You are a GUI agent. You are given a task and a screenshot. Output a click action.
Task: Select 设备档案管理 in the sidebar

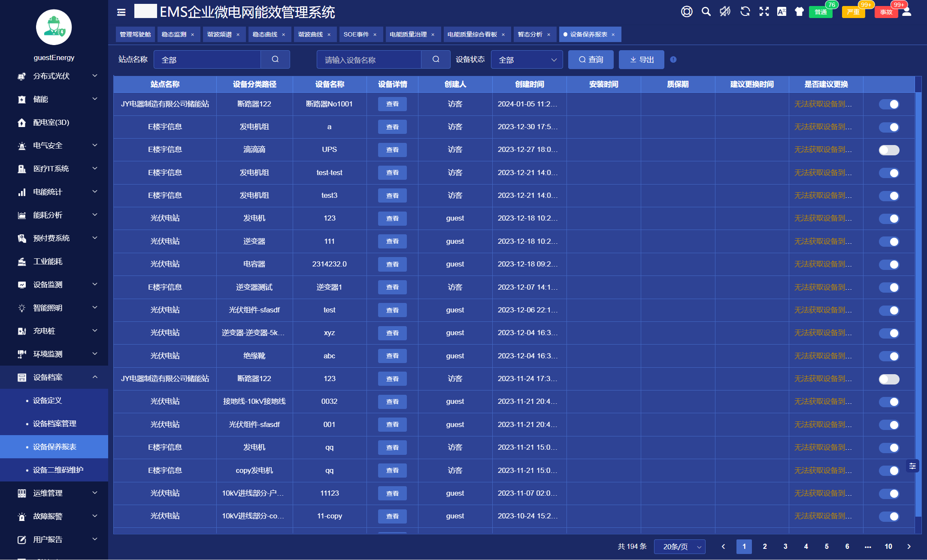pyautogui.click(x=55, y=424)
